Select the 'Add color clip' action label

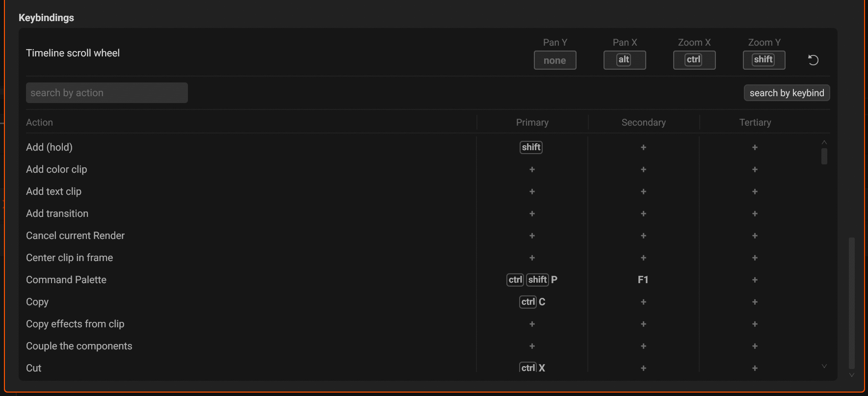[x=56, y=169]
